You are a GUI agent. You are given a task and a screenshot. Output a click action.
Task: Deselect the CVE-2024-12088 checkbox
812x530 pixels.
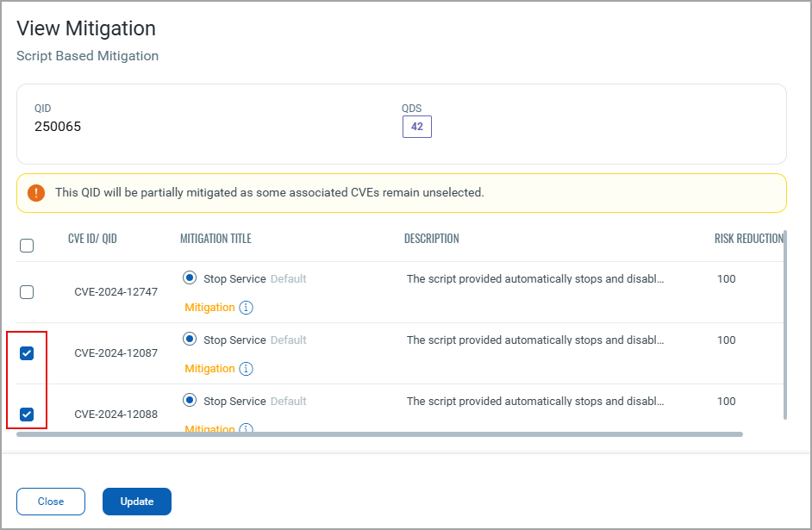pyautogui.click(x=27, y=415)
